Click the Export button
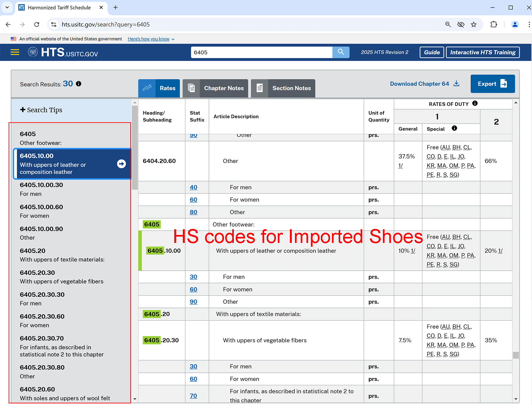532x405 pixels. point(492,84)
